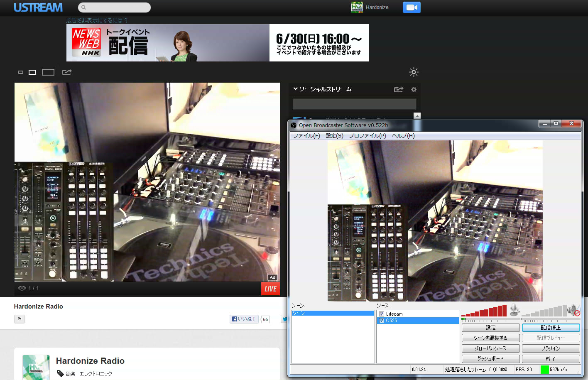Click the 処理落ちしたフレーム dropped frames status
Screen dimensions: 588x380
pos(476,370)
